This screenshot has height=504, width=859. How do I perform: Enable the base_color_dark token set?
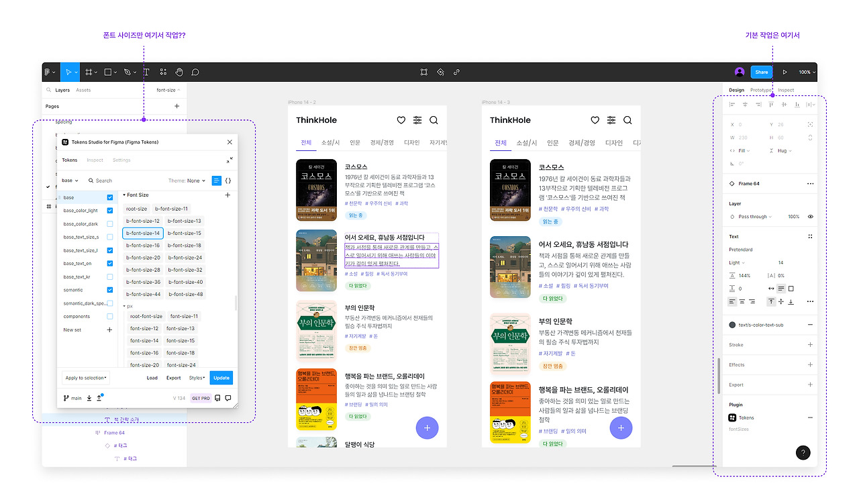(110, 224)
